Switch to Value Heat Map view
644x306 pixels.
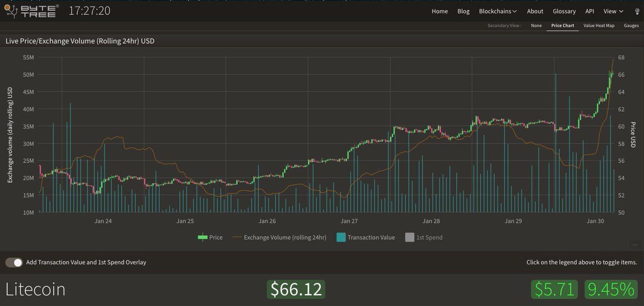click(x=599, y=26)
